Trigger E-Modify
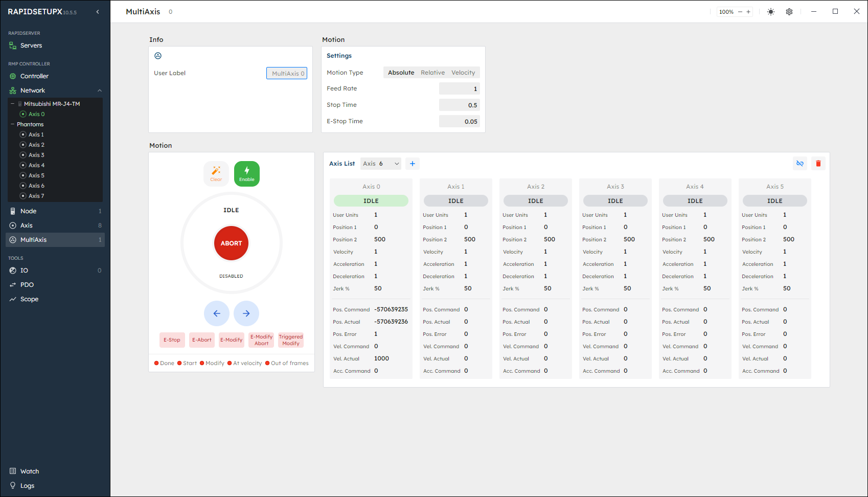The height and width of the screenshot is (497, 868). [231, 340]
